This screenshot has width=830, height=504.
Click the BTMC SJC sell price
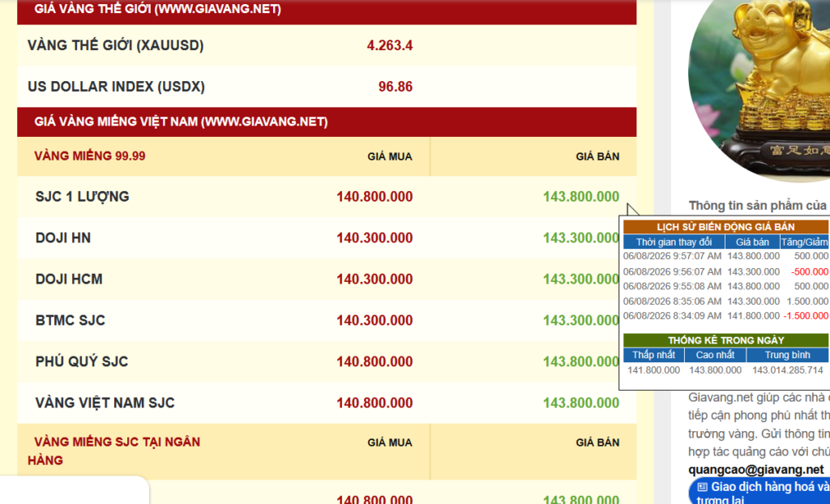pos(580,321)
